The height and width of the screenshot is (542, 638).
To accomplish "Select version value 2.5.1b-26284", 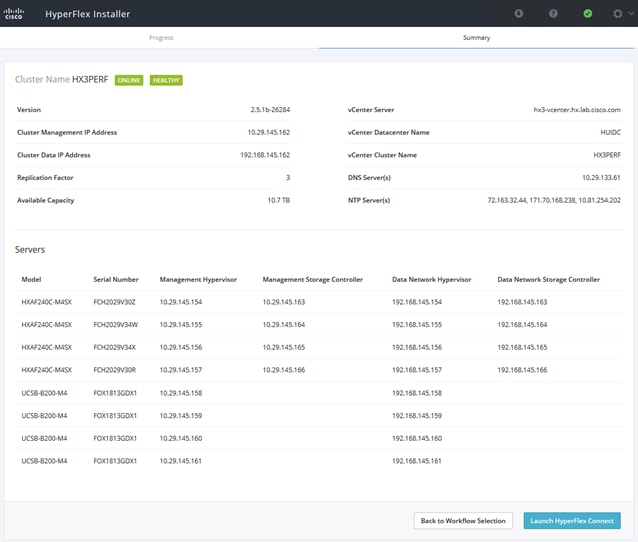I will click(270, 109).
